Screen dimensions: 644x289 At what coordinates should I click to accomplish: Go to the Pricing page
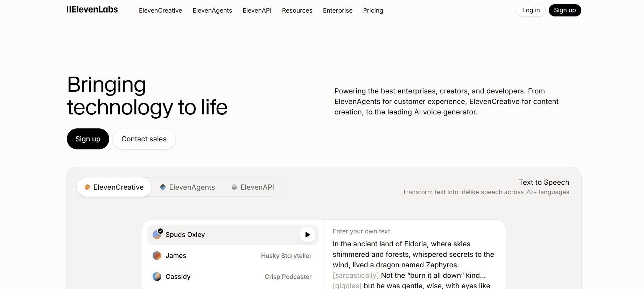[373, 10]
